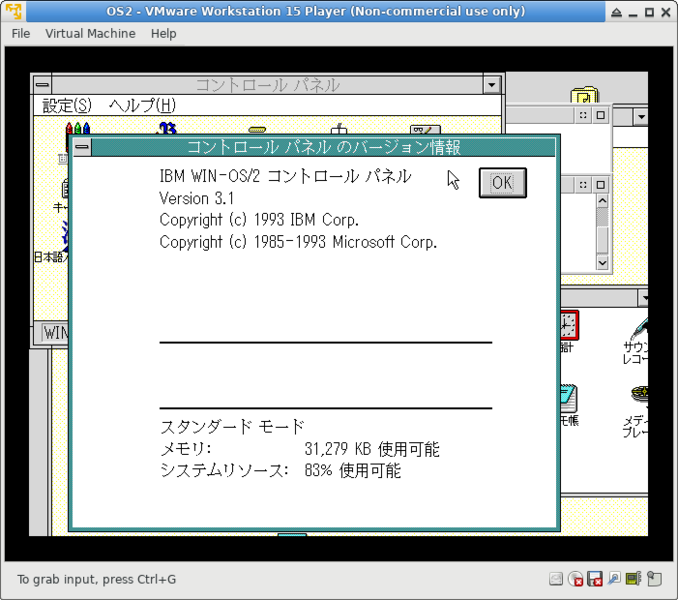
Task: Click the VMware eject/shade title bar button
Action: coord(617,13)
